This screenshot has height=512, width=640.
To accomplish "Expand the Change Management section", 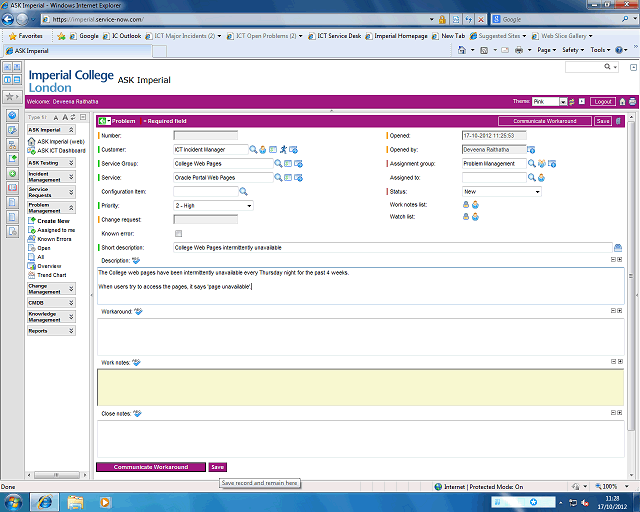I will (71, 288).
